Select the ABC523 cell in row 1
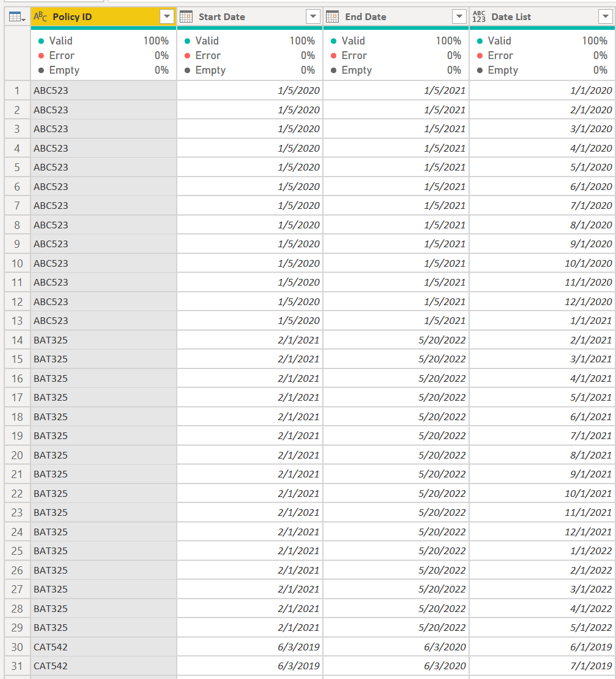 (x=104, y=91)
